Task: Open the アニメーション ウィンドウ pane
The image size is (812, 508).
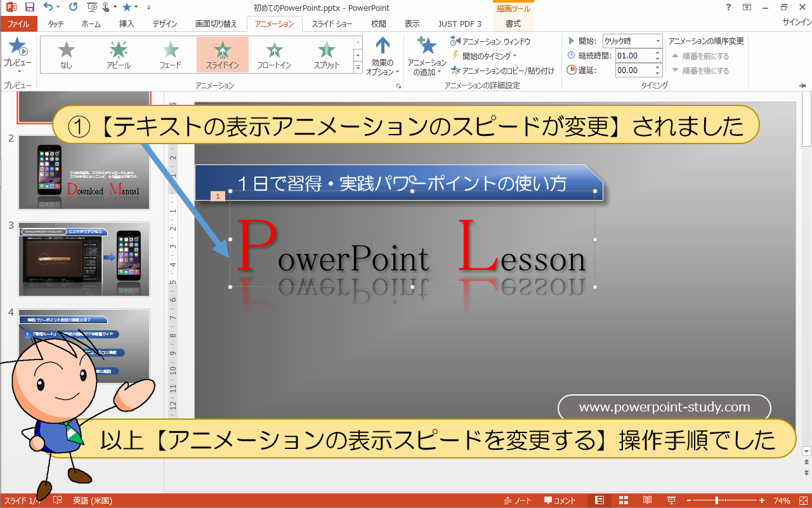Action: (490, 41)
